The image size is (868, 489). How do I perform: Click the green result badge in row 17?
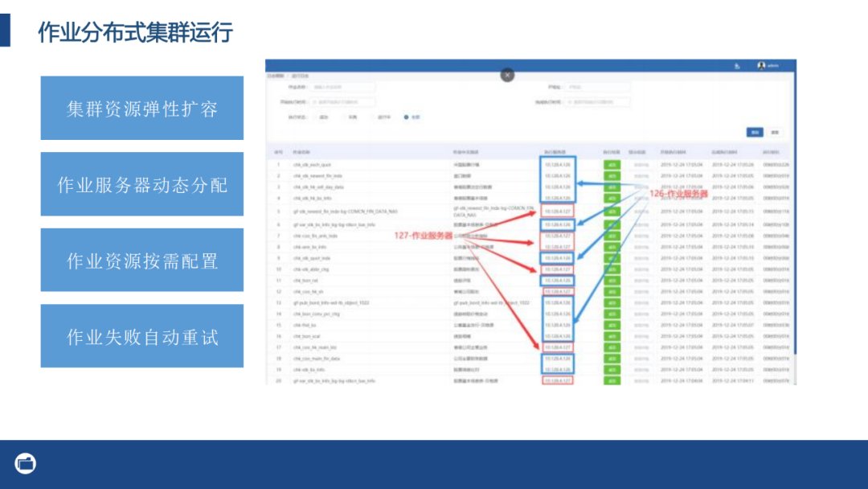pos(612,347)
